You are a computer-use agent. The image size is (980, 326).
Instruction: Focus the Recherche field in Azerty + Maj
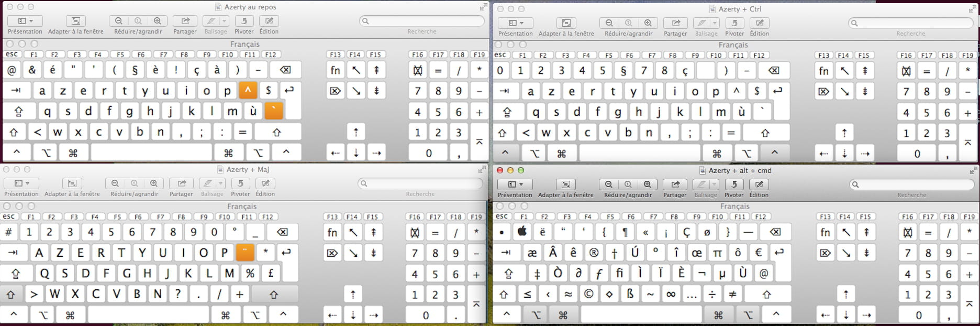click(x=420, y=183)
